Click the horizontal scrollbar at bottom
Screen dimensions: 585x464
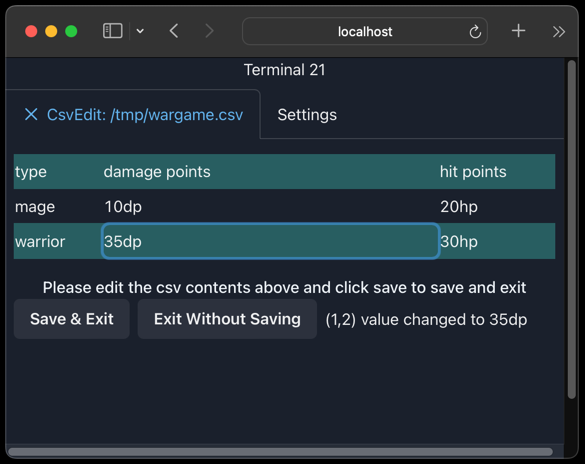(x=280, y=452)
